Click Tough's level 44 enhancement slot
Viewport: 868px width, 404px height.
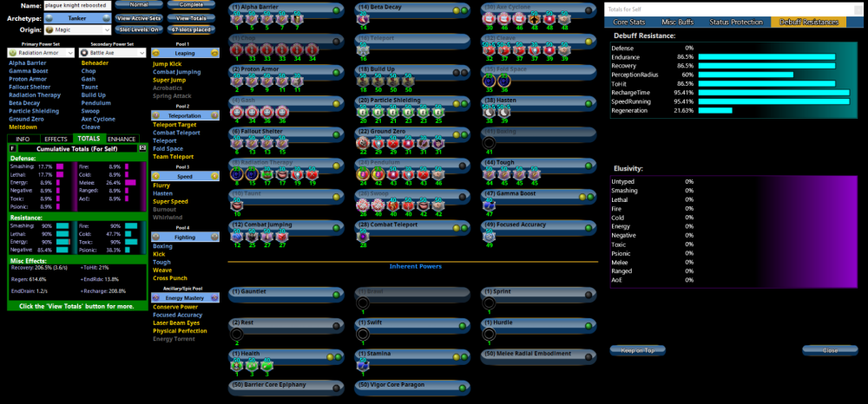490,174
